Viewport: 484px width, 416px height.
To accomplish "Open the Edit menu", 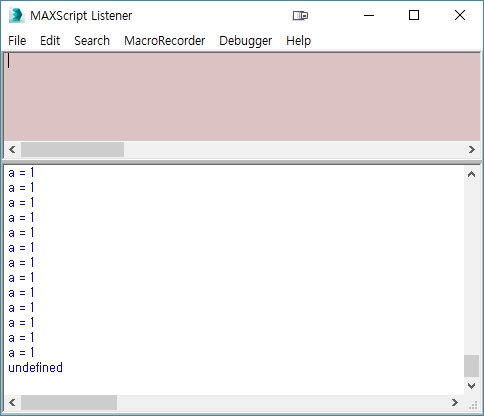I will tap(50, 41).
